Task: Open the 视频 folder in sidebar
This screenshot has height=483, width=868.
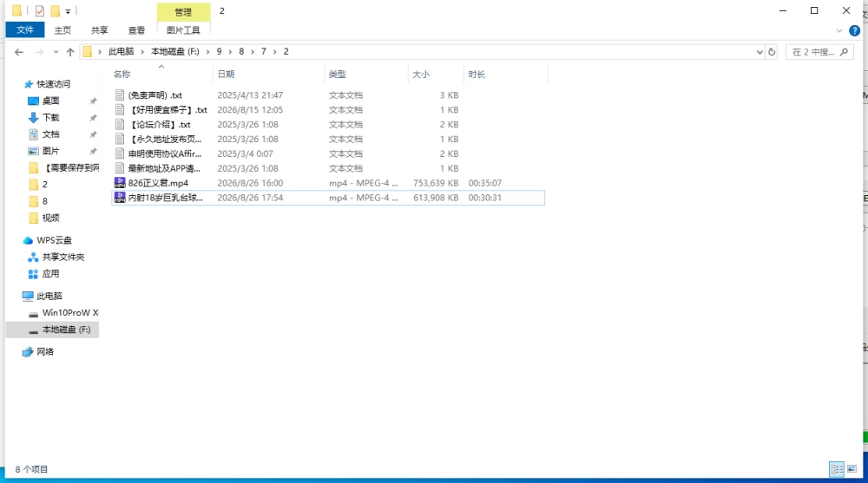Action: pos(51,218)
